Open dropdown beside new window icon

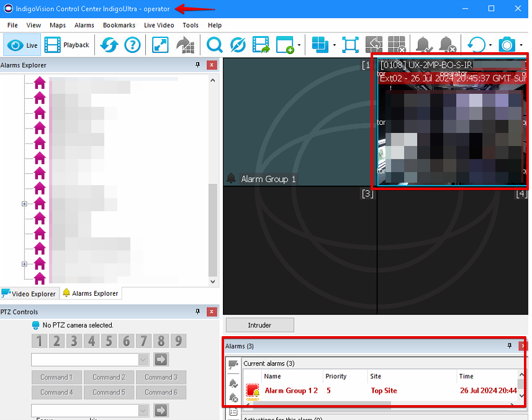click(x=299, y=45)
